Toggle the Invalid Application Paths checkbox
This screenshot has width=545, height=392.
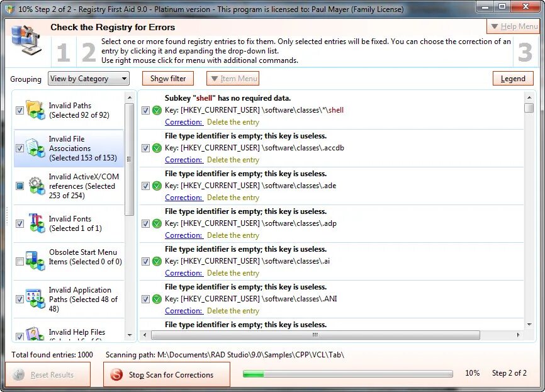tap(20, 299)
